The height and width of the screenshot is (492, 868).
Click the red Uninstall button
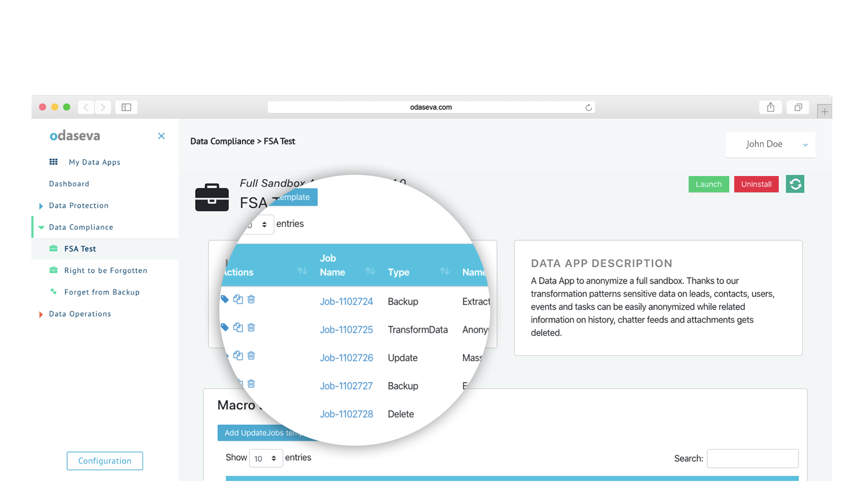point(756,184)
